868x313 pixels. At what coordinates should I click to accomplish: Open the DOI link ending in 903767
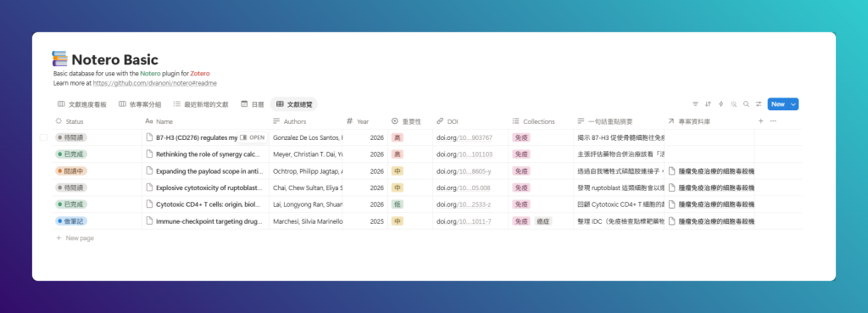pos(464,137)
